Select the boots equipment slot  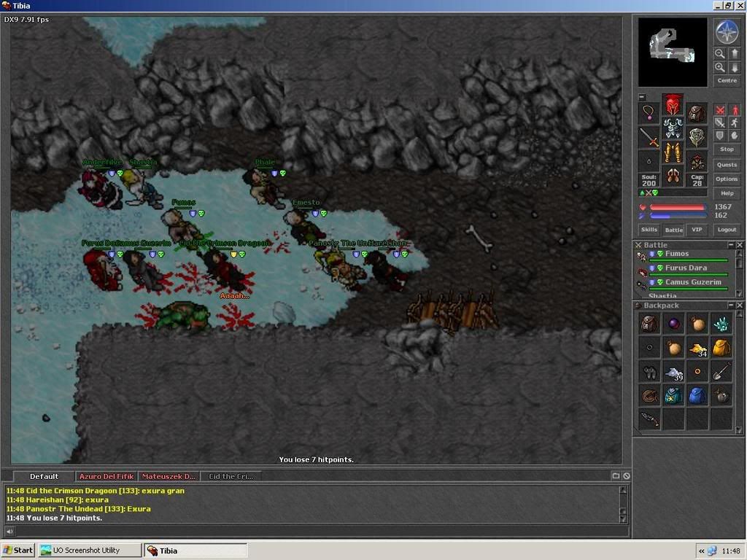pos(673,176)
